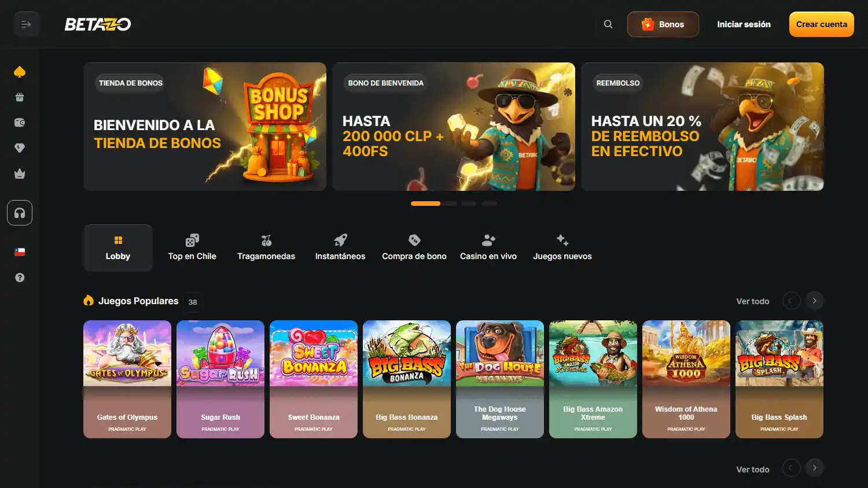
Task: Expand the sidebar menu toggle icon
Action: click(x=26, y=24)
